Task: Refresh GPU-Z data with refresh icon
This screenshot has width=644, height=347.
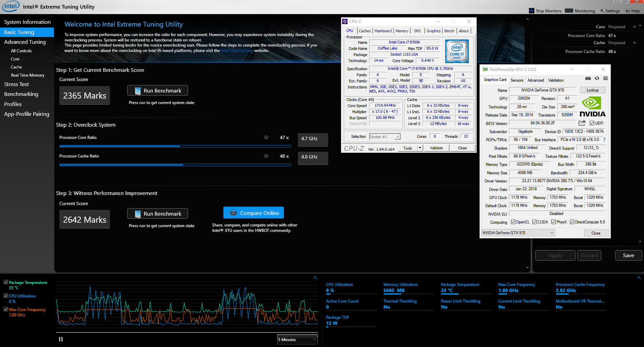Action: (597, 79)
